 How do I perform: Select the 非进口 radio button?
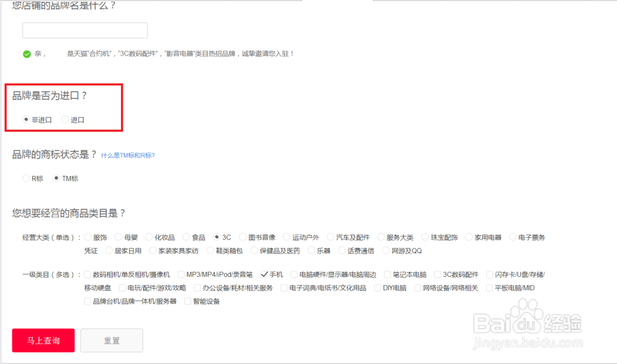26,119
